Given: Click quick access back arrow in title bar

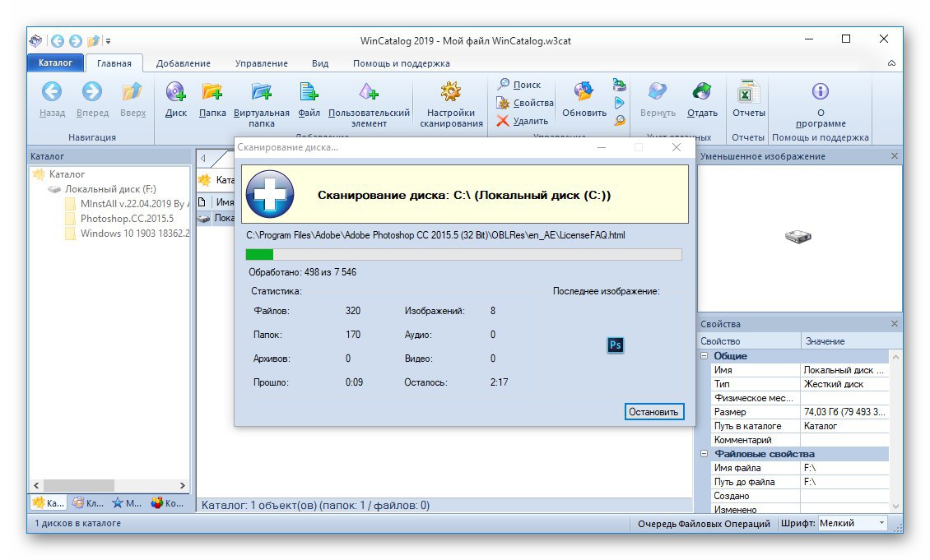Looking at the screenshot, I should pos(58,41).
